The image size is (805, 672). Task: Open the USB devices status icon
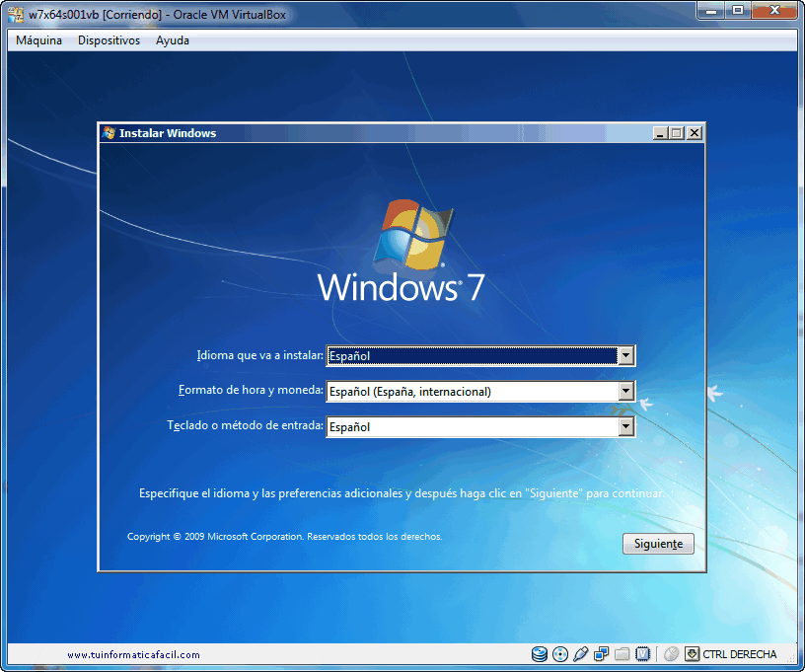coord(581,654)
